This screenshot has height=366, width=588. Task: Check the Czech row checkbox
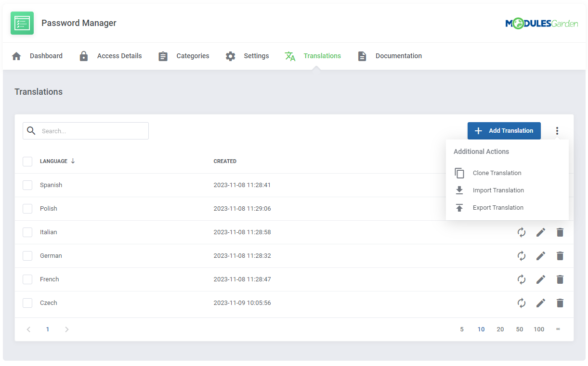pos(27,303)
